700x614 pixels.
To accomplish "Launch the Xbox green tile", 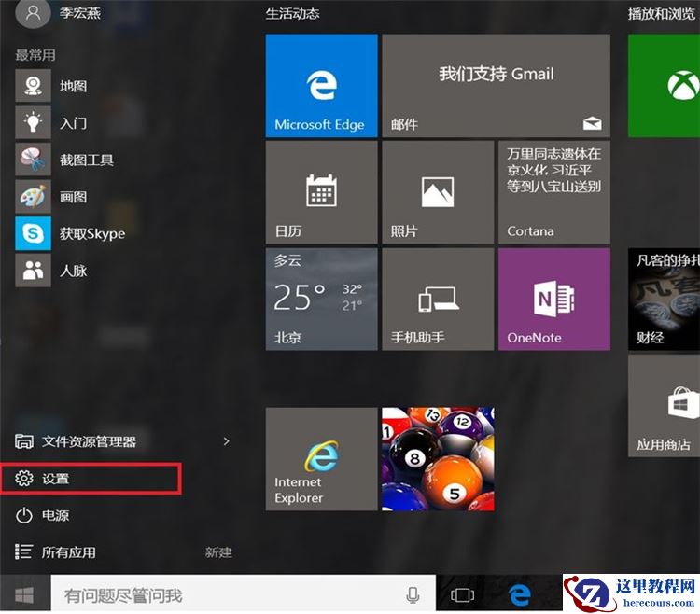I will coord(664,86).
